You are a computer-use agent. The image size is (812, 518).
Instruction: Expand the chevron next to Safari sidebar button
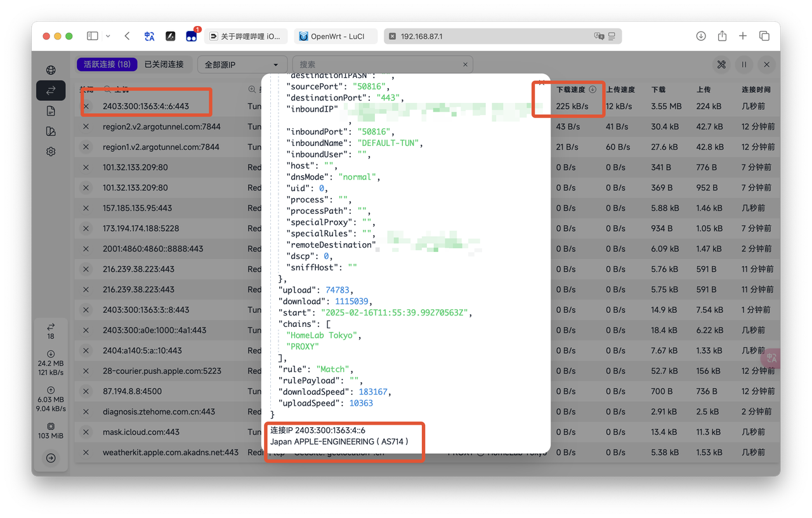pyautogui.click(x=108, y=36)
